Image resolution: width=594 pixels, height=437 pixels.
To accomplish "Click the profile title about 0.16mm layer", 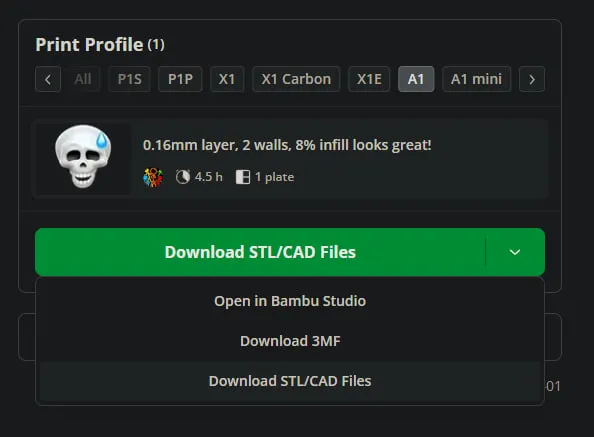I will 287,145.
